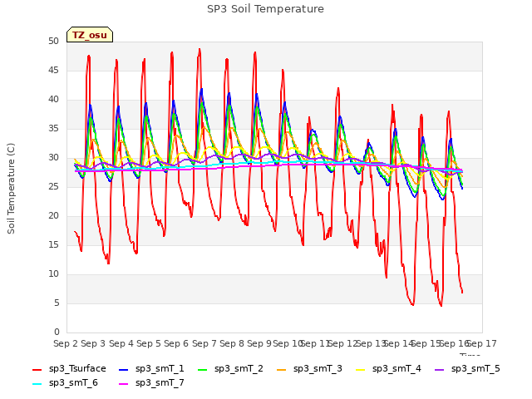The height and width of the screenshot is (399, 532).
Task: Click the Sep 2 x-axis tick label
Action: (x=66, y=343)
